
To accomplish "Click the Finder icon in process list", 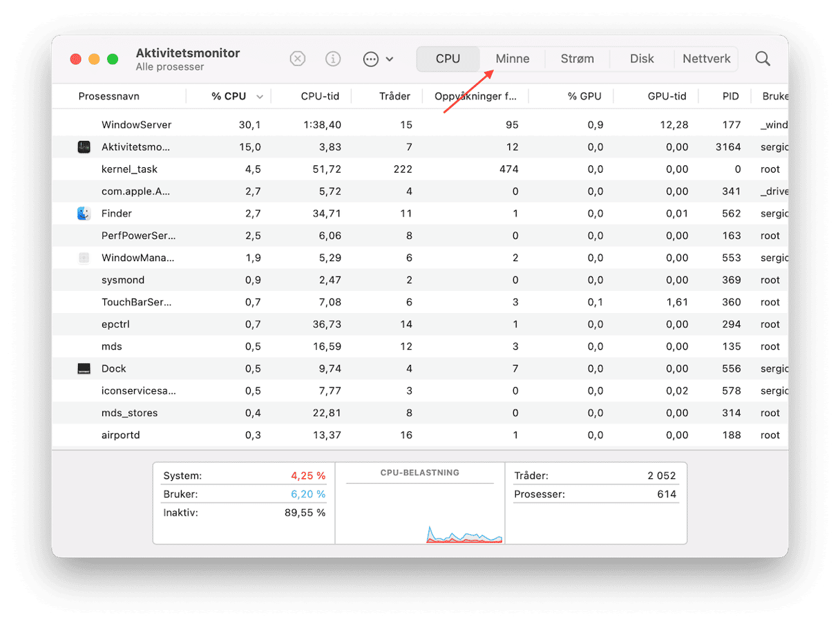I will [84, 214].
